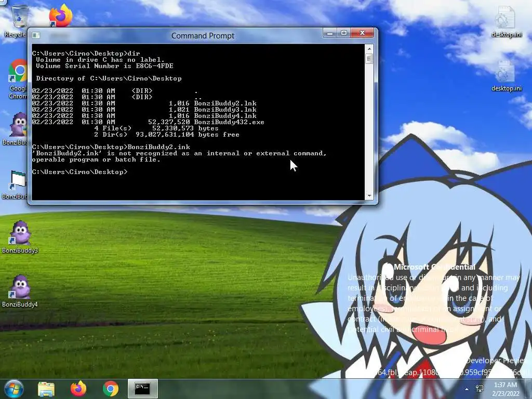Image resolution: width=532 pixels, height=399 pixels.
Task: Select the BonziBuddy4 desktop shortcut
Action: pos(20,291)
